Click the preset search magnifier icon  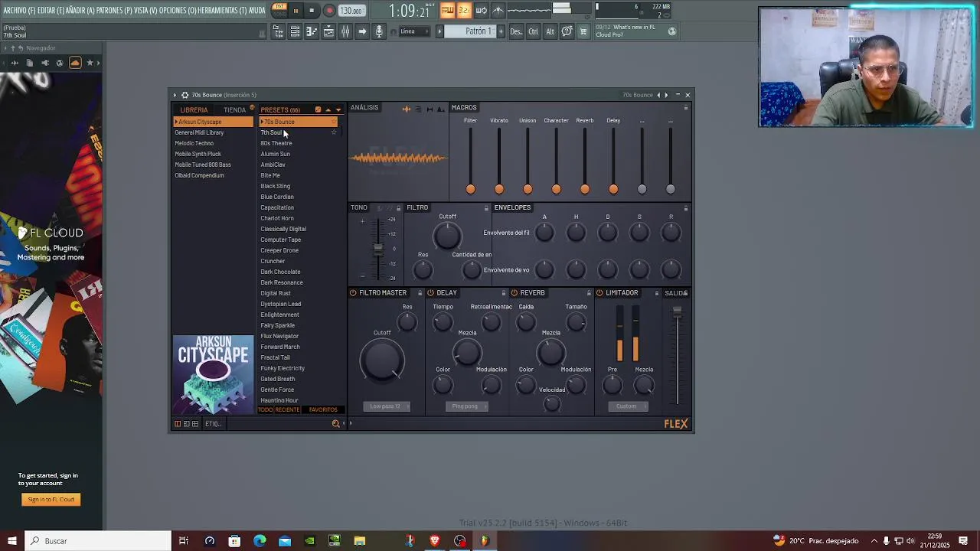(x=335, y=423)
